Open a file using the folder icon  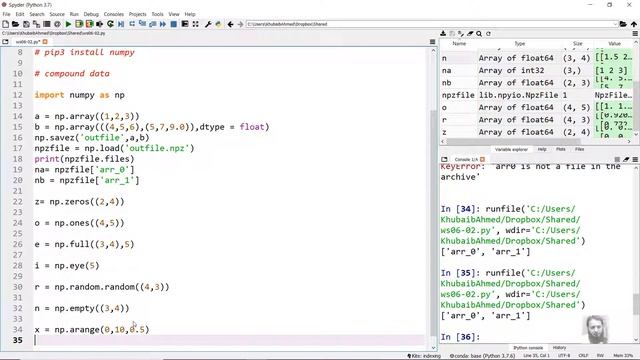16,24
